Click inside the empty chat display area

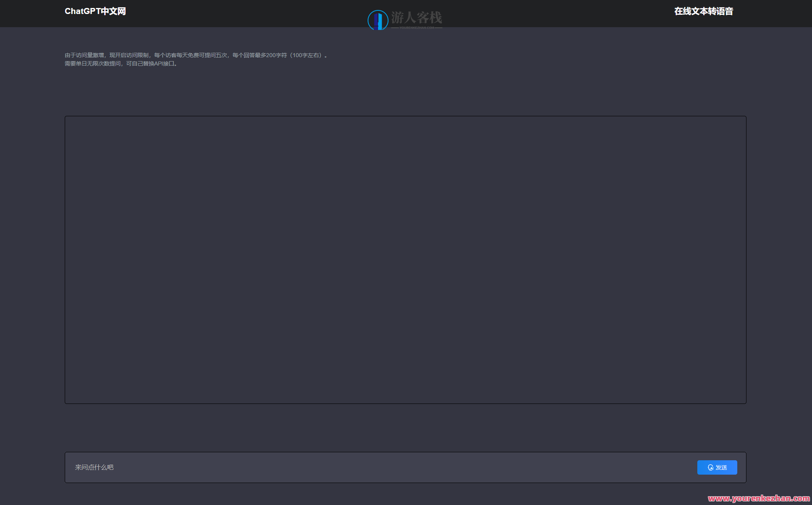[405, 259]
